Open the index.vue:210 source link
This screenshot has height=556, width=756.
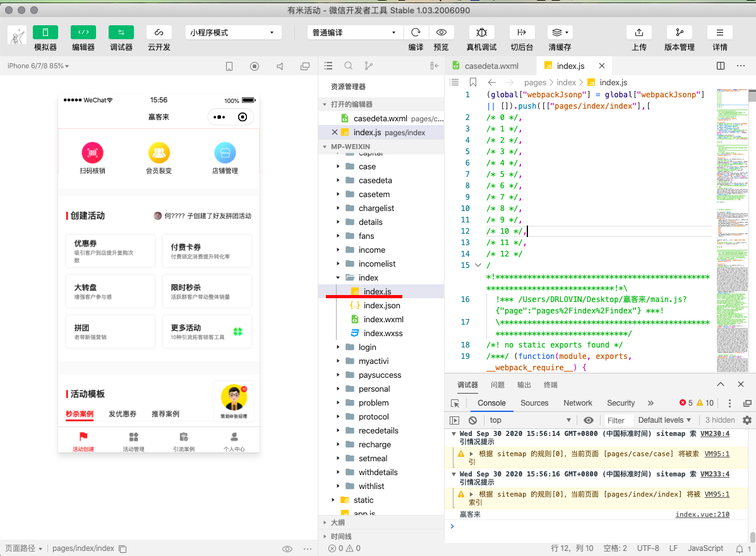(x=702, y=514)
